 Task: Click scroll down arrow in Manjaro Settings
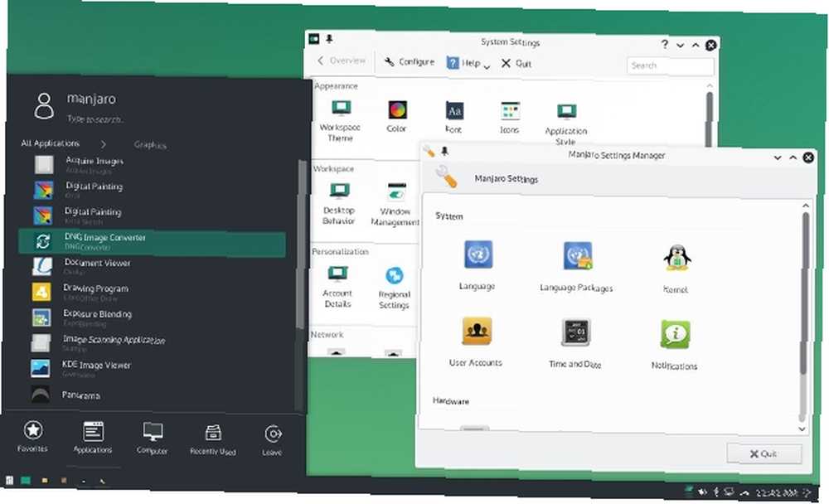(802, 429)
